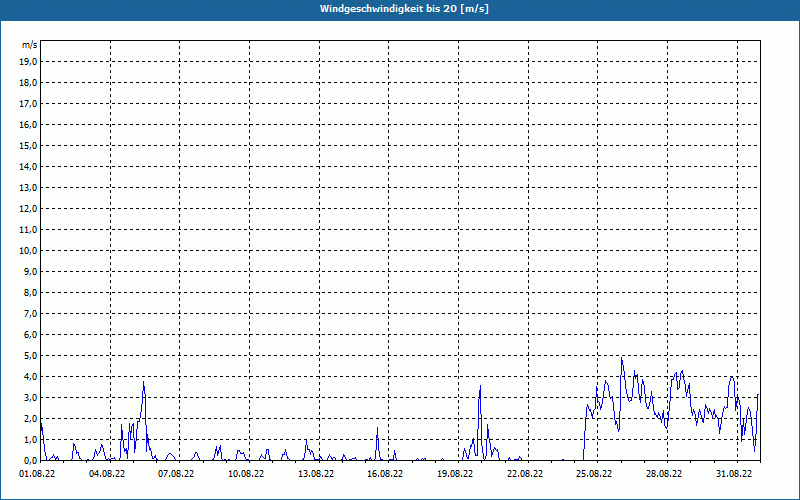
Task: Click the 16,0 y-axis label
Action: (28, 124)
